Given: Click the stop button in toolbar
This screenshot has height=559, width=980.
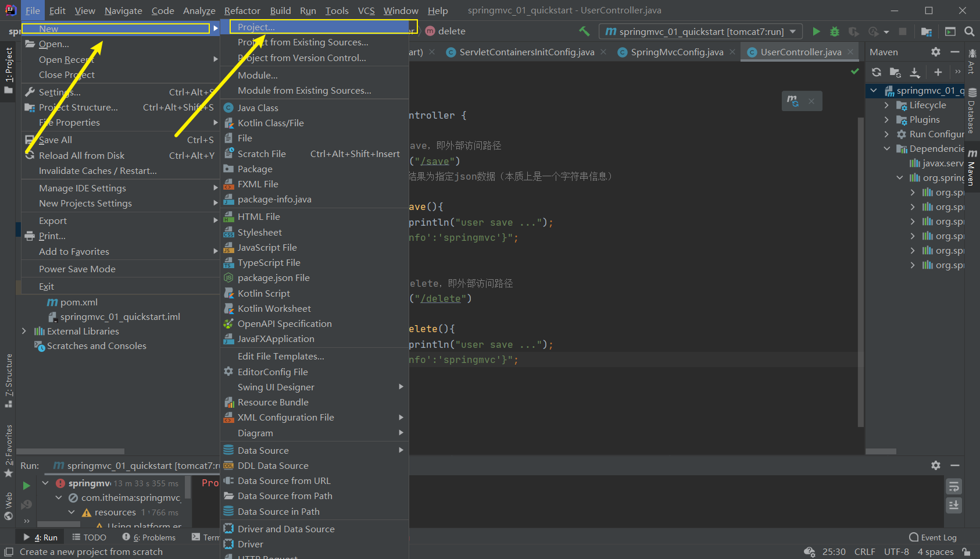Looking at the screenshot, I should [903, 31].
